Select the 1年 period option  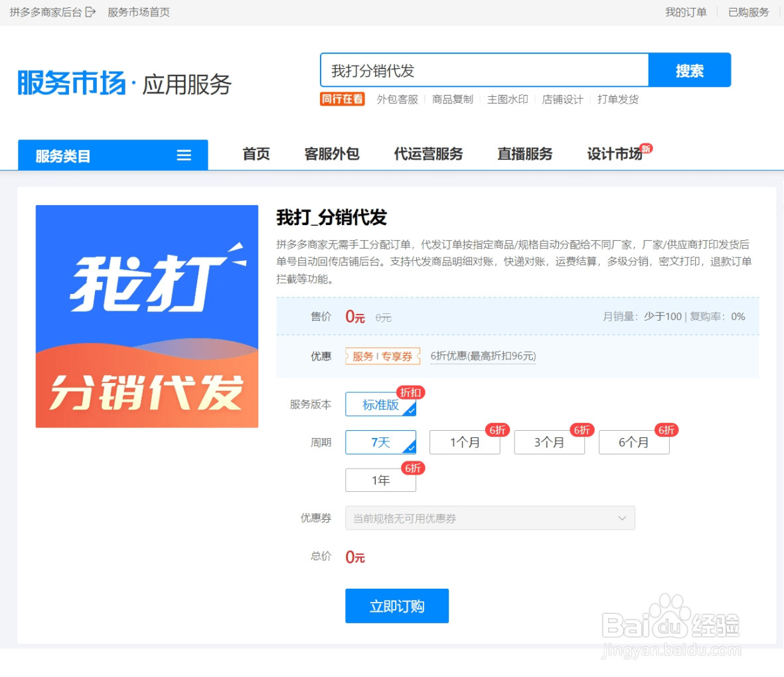pos(380,481)
